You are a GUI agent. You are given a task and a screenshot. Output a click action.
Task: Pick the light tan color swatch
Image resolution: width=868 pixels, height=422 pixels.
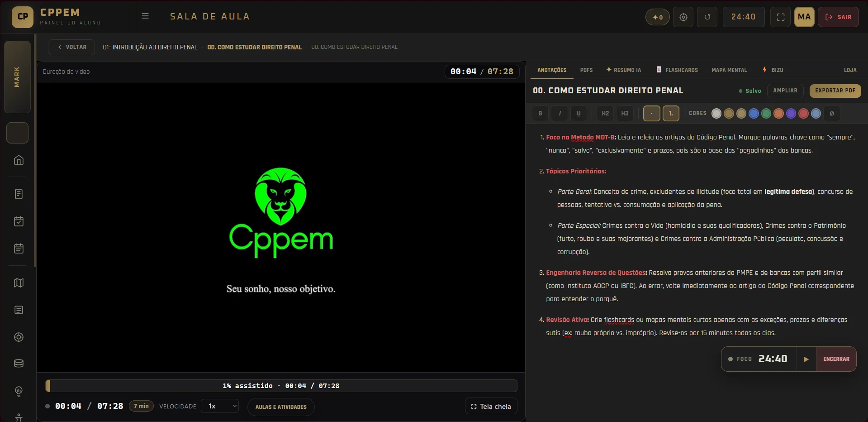pyautogui.click(x=741, y=113)
